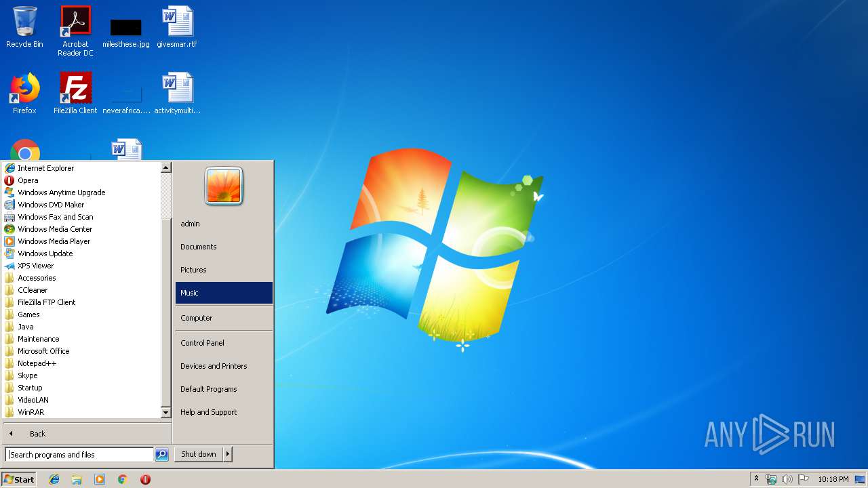This screenshot has height=488, width=868.
Task: Open Media Player on the taskbar
Action: 100,479
